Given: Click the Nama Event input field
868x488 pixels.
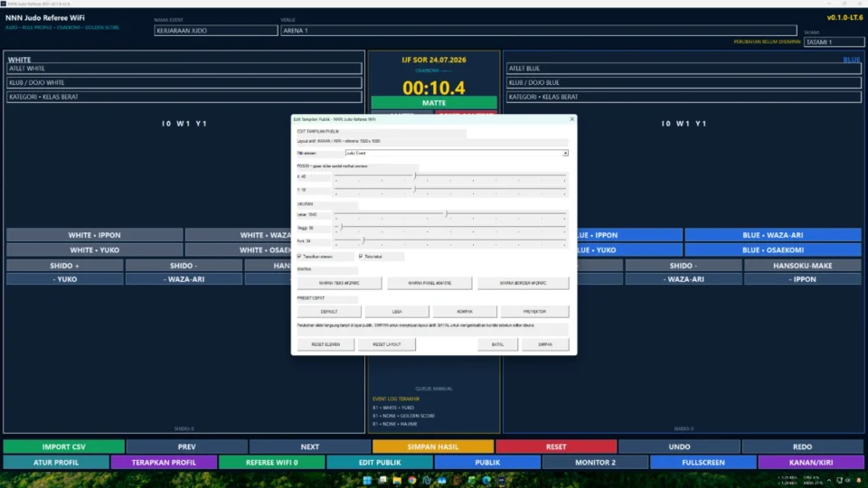Looking at the screenshot, I should [x=216, y=31].
